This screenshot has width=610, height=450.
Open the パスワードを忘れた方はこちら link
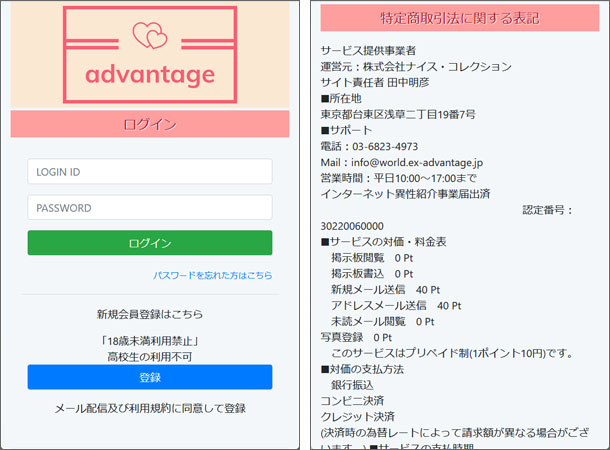[x=212, y=275]
